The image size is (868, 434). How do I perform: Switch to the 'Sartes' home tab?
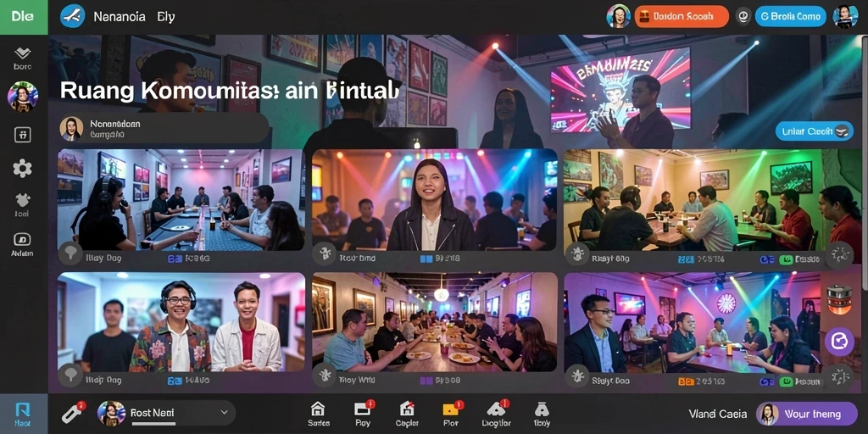(318, 414)
